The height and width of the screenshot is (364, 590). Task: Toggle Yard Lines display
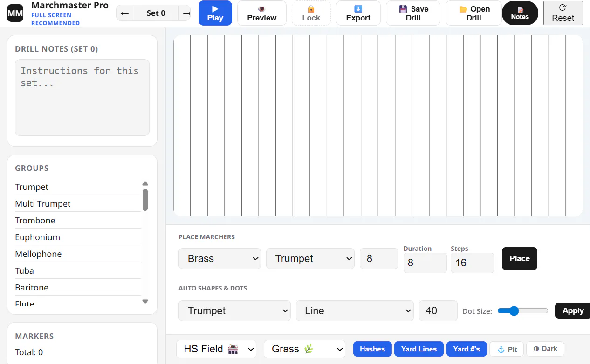(419, 349)
